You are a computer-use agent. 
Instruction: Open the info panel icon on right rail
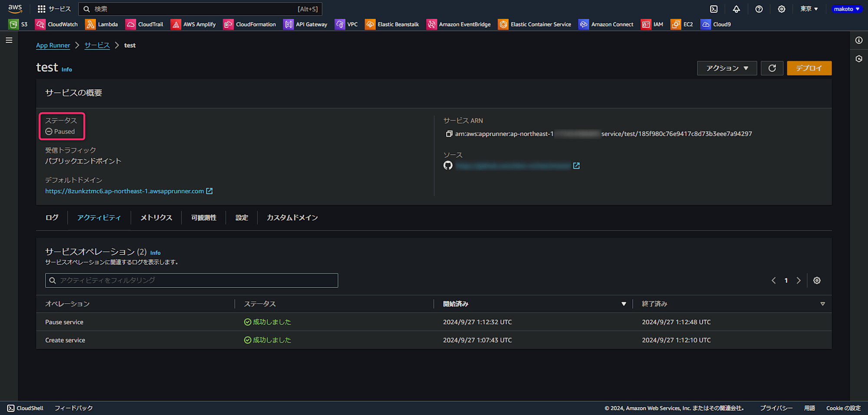pyautogui.click(x=859, y=40)
